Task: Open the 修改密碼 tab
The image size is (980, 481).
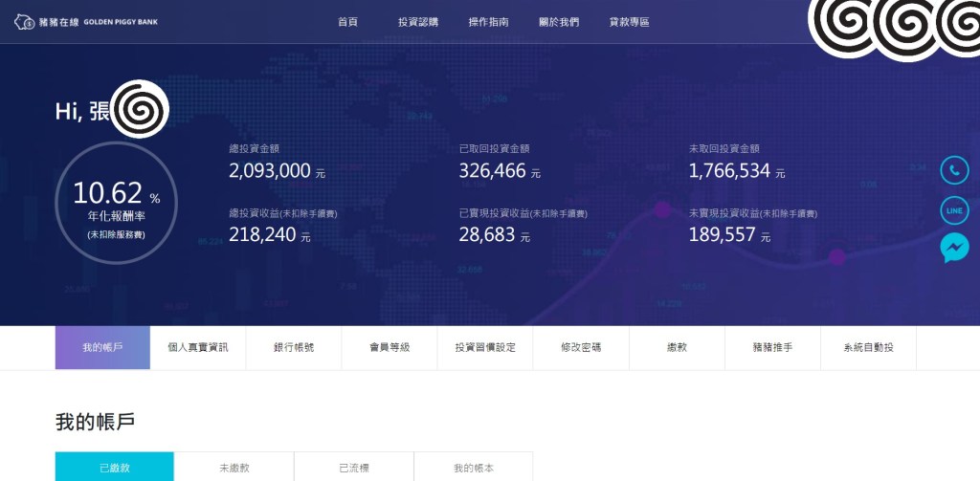Action: [581, 347]
